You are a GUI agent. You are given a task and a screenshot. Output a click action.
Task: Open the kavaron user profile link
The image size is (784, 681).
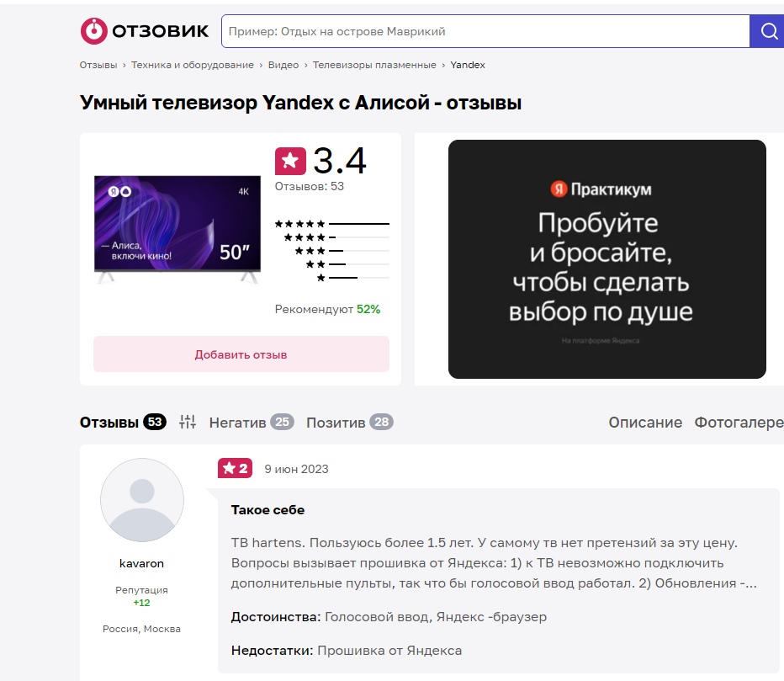point(141,563)
